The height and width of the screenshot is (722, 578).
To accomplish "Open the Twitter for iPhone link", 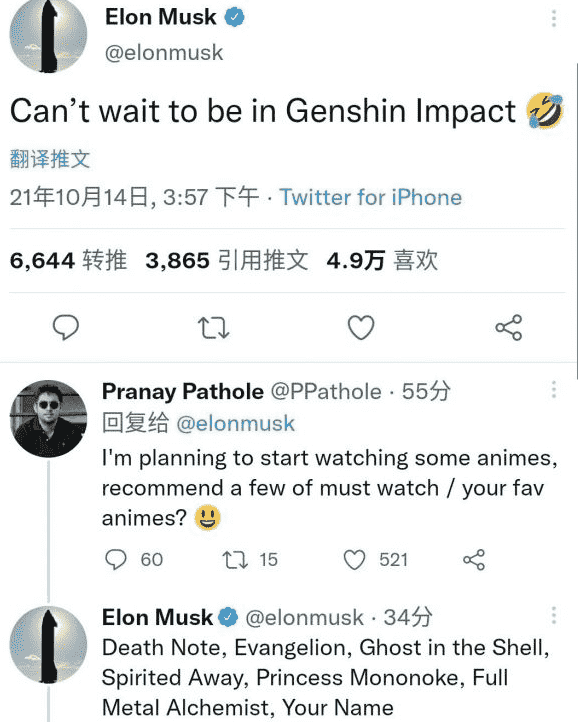I will 370,198.
